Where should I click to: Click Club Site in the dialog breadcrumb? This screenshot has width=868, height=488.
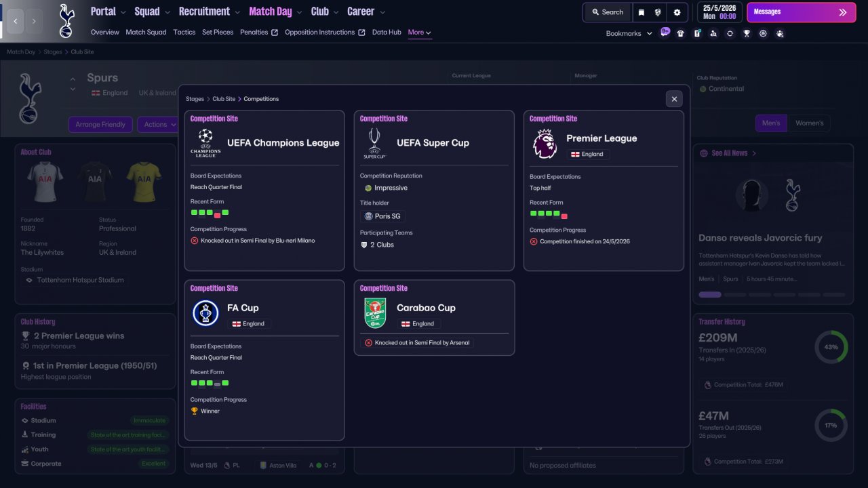click(224, 99)
